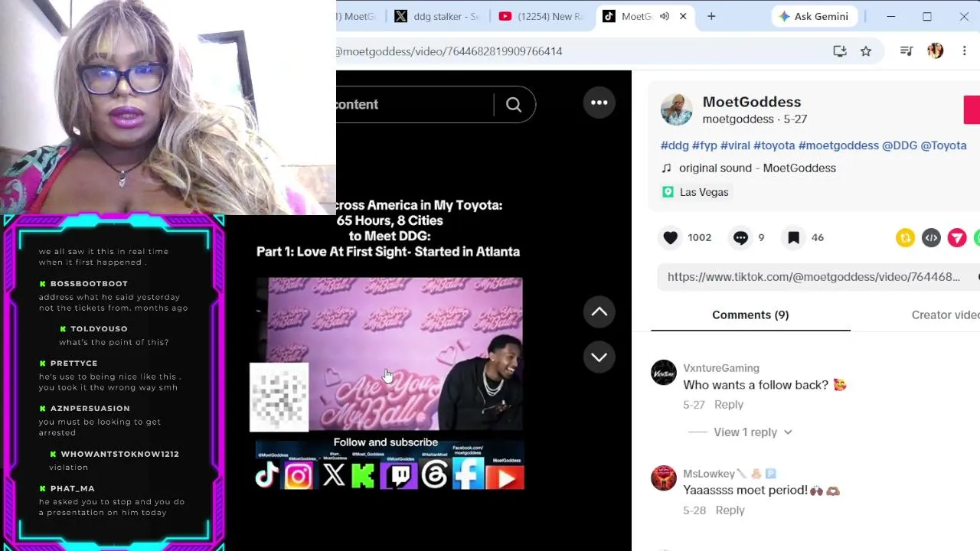The image size is (980, 551).
Task: Open MoetGoddess profile avatar
Action: [676, 109]
